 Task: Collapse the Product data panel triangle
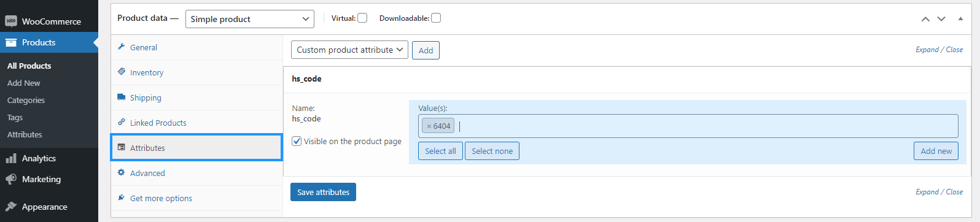pyautogui.click(x=960, y=18)
